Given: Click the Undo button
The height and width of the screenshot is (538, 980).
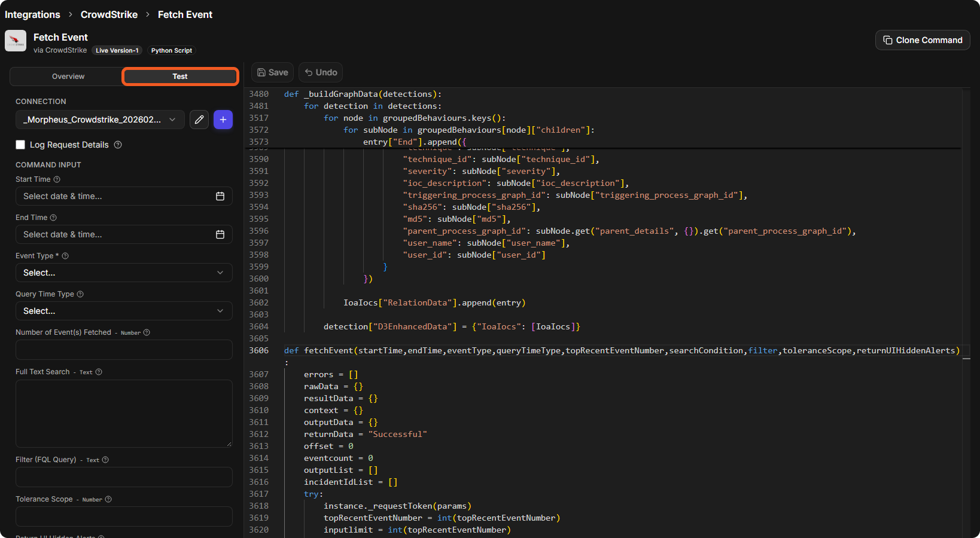Looking at the screenshot, I should pos(321,72).
